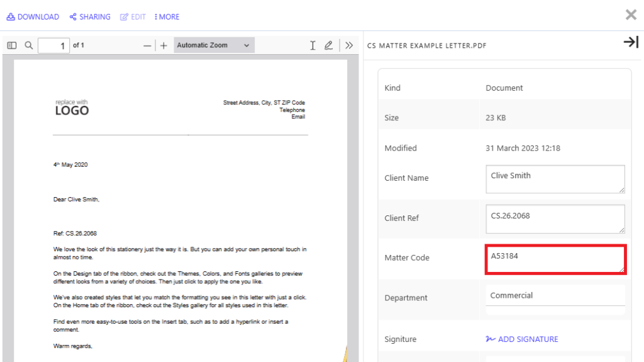Click into the page number field
Viewport: 644px width, 362px height.
[x=53, y=45]
